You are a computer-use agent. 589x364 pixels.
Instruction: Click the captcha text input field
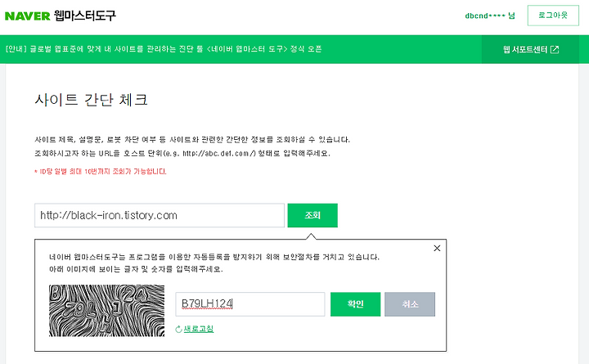pyautogui.click(x=250, y=304)
